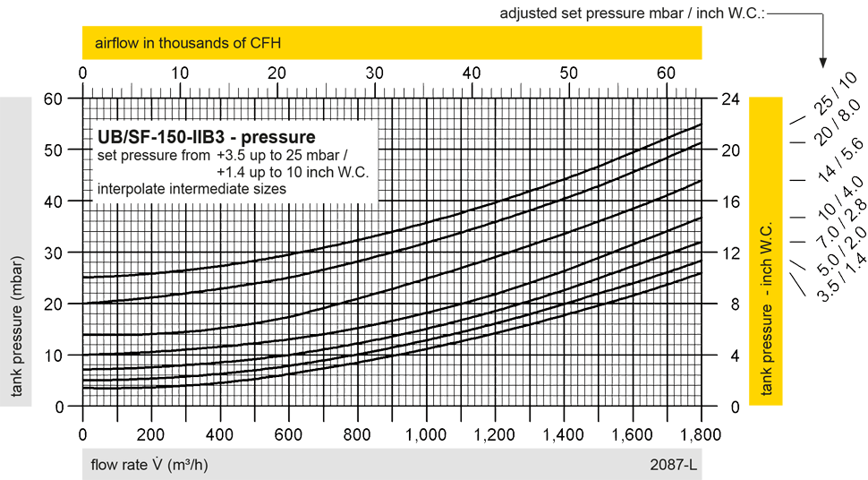Click the '30' tick on the mbar axis
Viewport: 868px width, 480px height.
pos(55,253)
